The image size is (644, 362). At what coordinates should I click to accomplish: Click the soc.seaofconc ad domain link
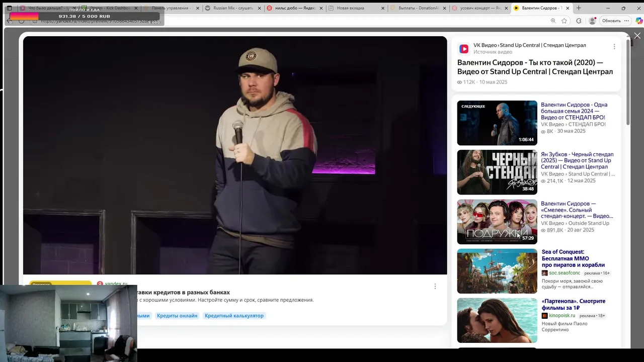tap(564, 273)
